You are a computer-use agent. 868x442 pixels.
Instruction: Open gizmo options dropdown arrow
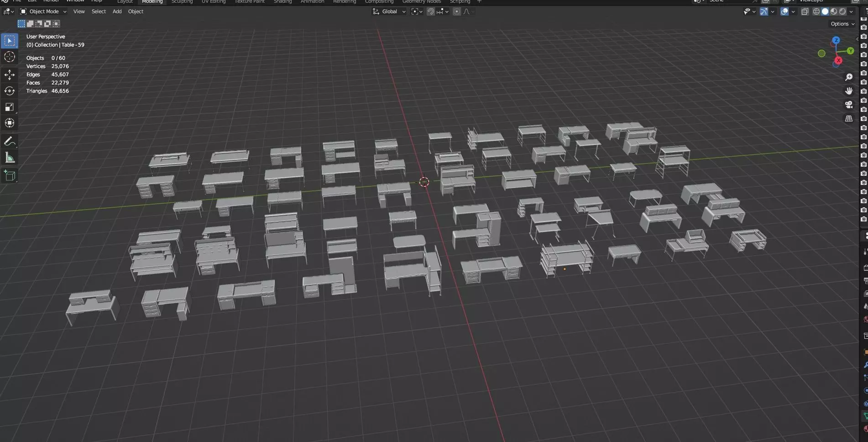[773, 11]
